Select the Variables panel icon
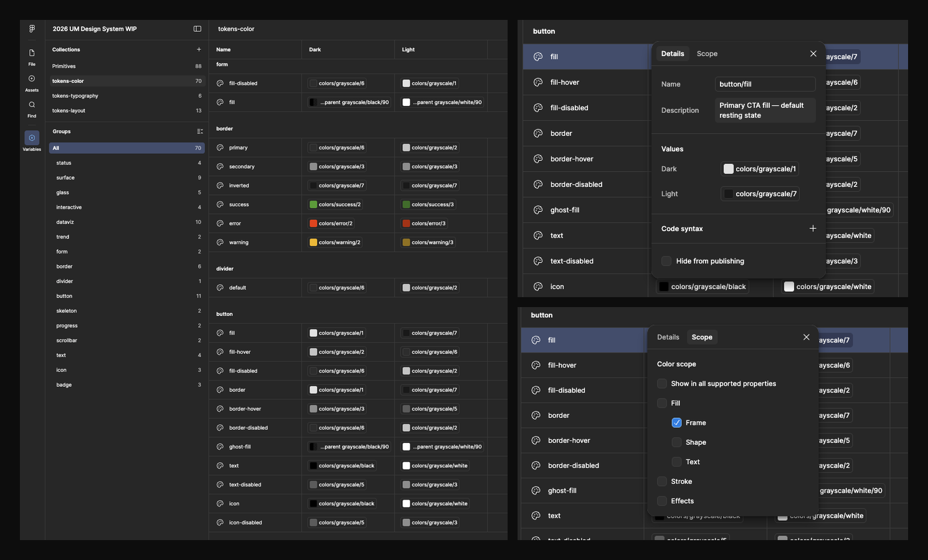Screen dimensions: 928x560 [32, 138]
